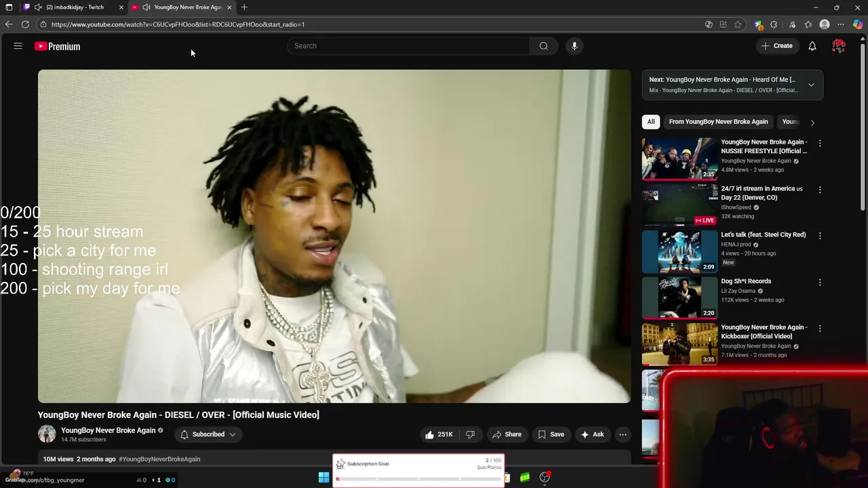Click the taskbar icon with red badge
The image size is (868, 488).
pos(545,478)
